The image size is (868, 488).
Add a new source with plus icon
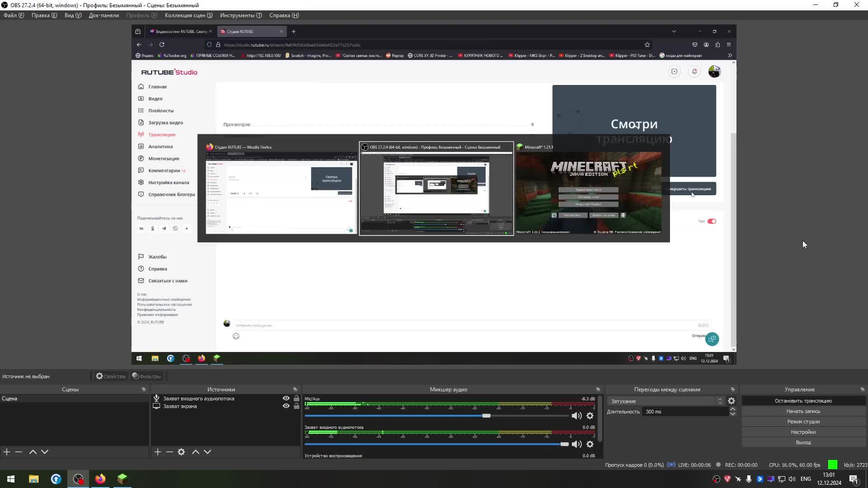point(157,452)
